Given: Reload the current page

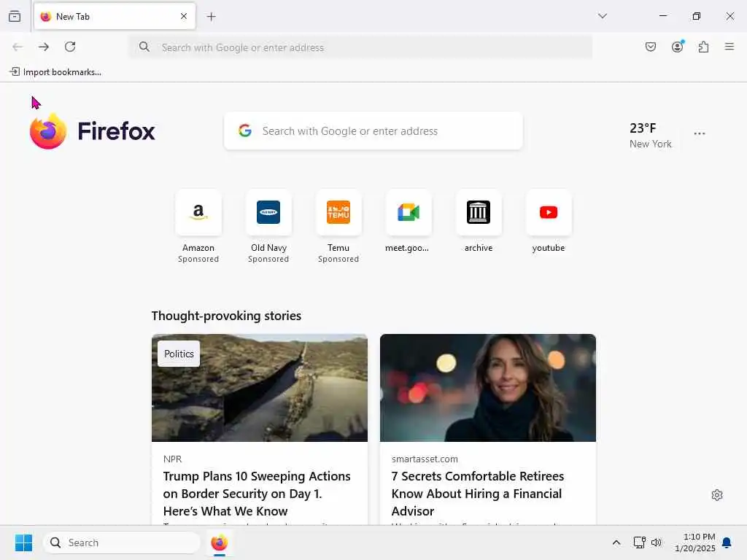Looking at the screenshot, I should pyautogui.click(x=70, y=47).
